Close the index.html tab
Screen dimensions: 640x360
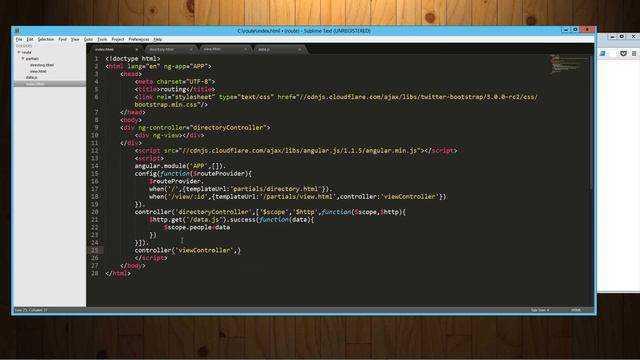137,49
